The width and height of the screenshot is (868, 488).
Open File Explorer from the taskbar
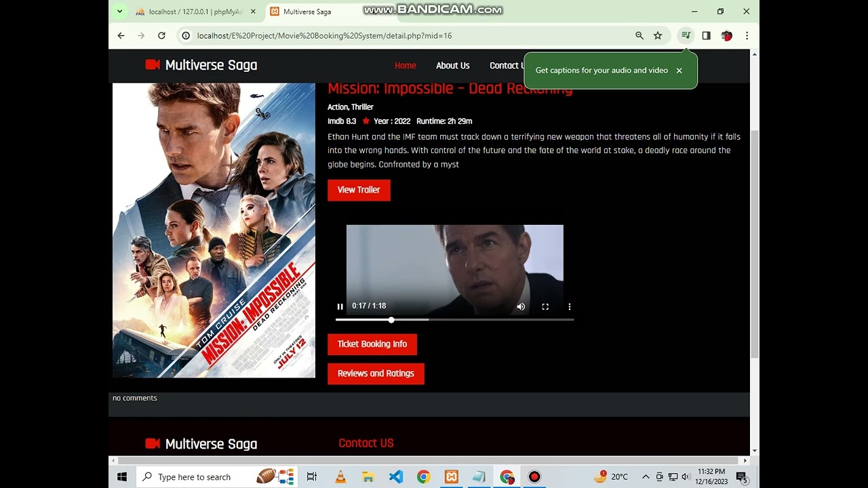tap(368, 477)
